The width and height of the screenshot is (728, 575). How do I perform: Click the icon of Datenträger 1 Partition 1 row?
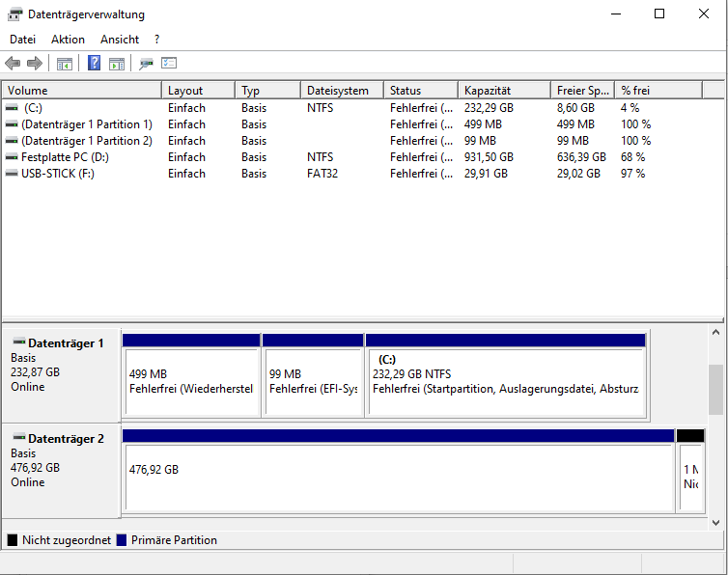pos(12,124)
